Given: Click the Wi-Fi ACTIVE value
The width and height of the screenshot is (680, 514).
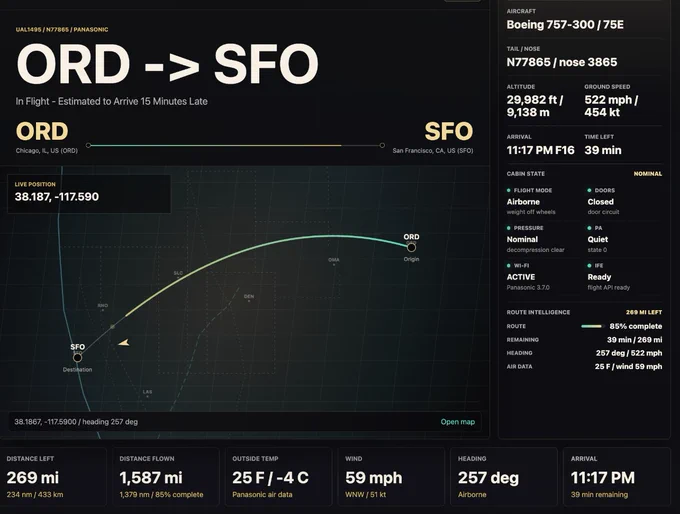Looking at the screenshot, I should 520,277.
